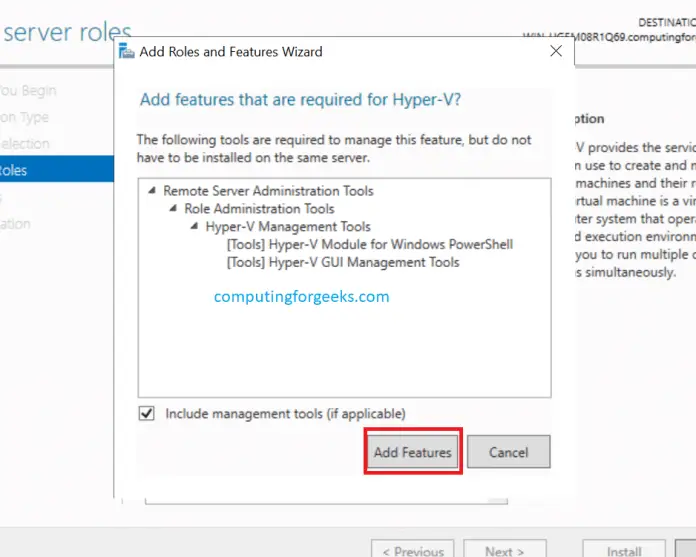Go to the Before You Begin step

tap(28, 90)
